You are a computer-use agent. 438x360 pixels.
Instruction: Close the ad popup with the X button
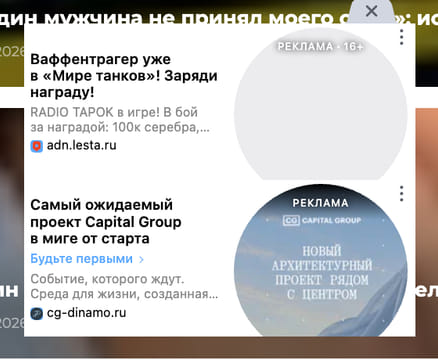click(x=371, y=11)
